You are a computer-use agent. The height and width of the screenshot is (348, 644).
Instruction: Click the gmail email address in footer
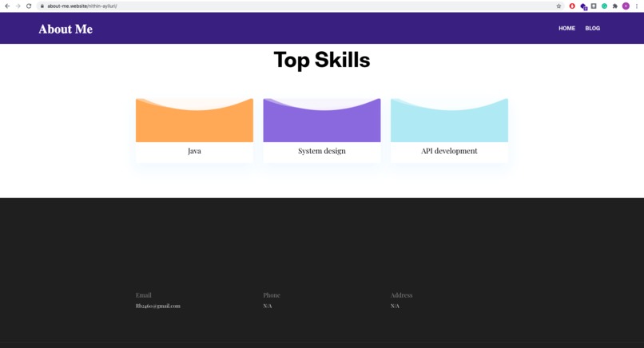[x=157, y=306]
